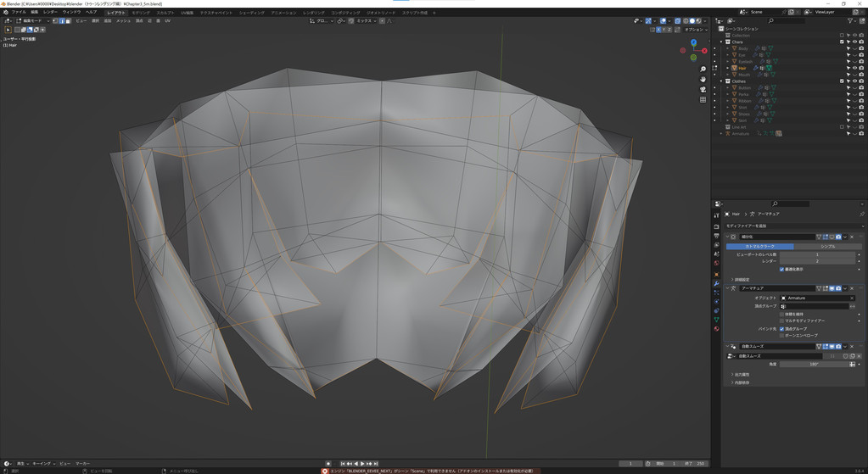Open the Object properties orange square tab
This screenshot has width=868, height=474.
[716, 275]
